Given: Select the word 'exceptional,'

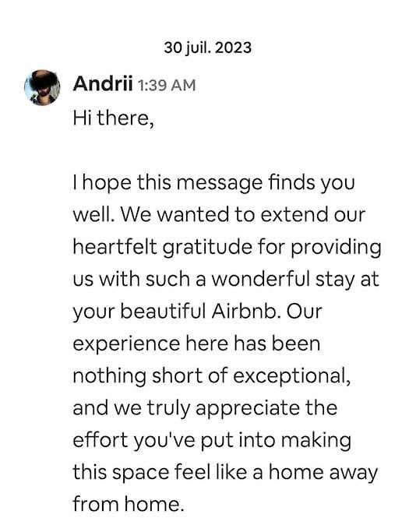Looking at the screenshot, I should (x=292, y=376).
